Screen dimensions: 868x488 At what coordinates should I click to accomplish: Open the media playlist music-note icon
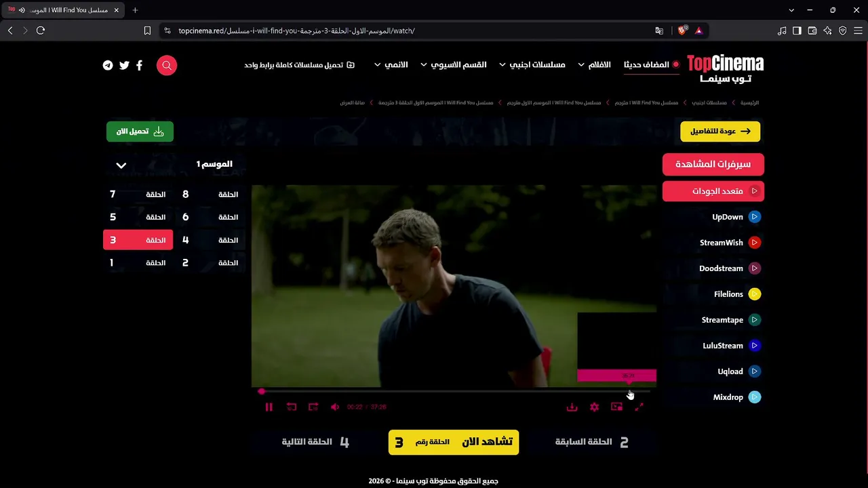click(x=782, y=30)
